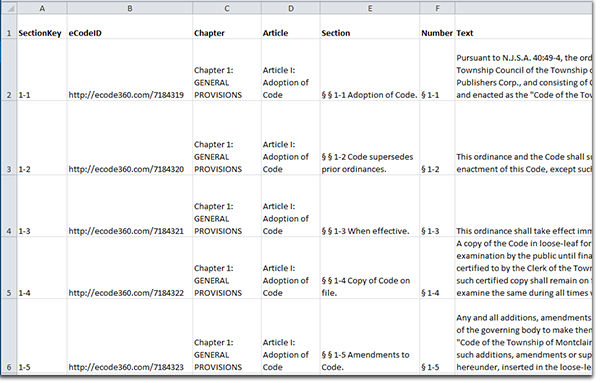The width and height of the screenshot is (600, 383).
Task: Open link http://ecode360.com/7184320
Action: pyautogui.click(x=126, y=169)
